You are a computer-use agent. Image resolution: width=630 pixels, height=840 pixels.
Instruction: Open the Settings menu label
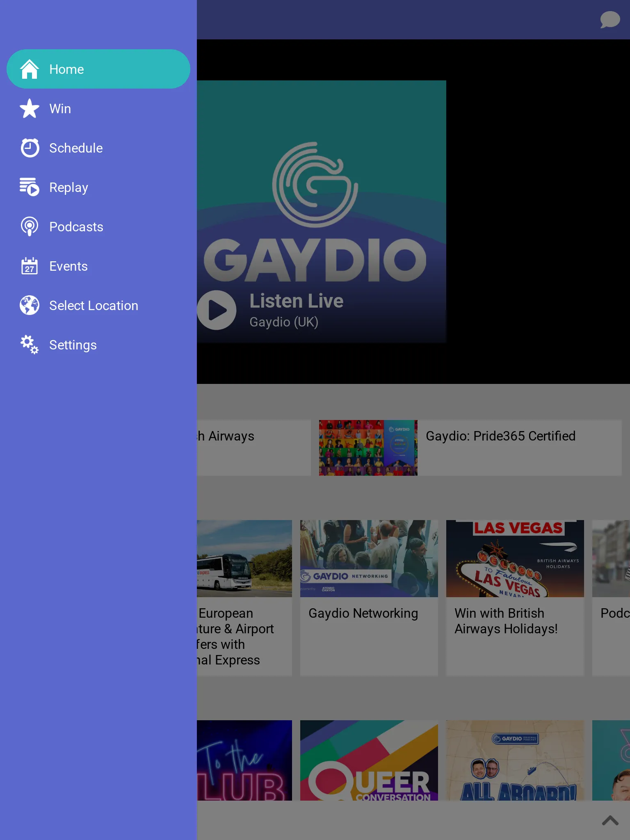tap(73, 345)
